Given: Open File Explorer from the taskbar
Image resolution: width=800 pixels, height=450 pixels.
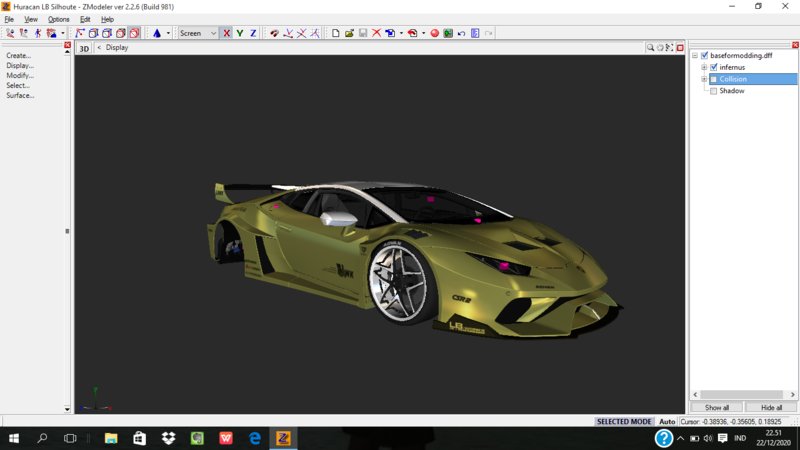Looking at the screenshot, I should [x=111, y=438].
